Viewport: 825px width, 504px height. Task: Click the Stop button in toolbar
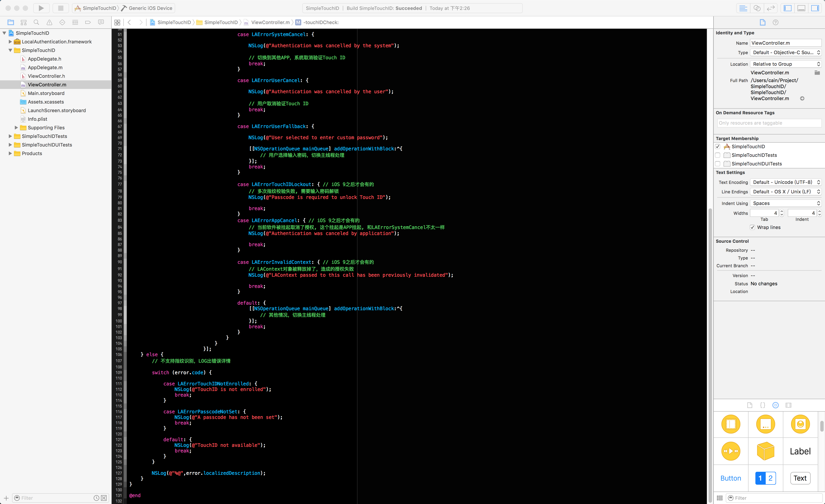[61, 8]
